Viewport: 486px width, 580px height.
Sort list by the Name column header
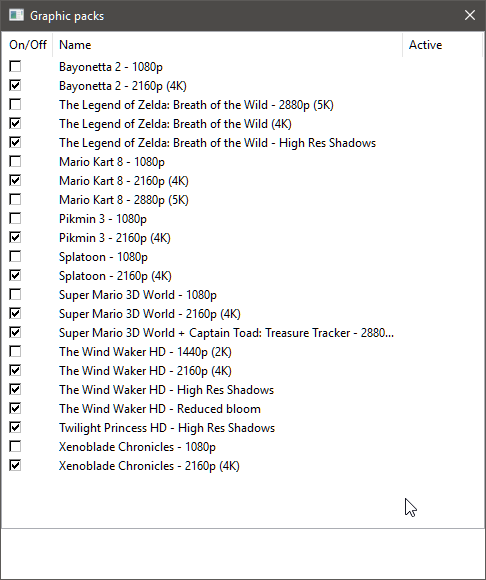click(227, 45)
